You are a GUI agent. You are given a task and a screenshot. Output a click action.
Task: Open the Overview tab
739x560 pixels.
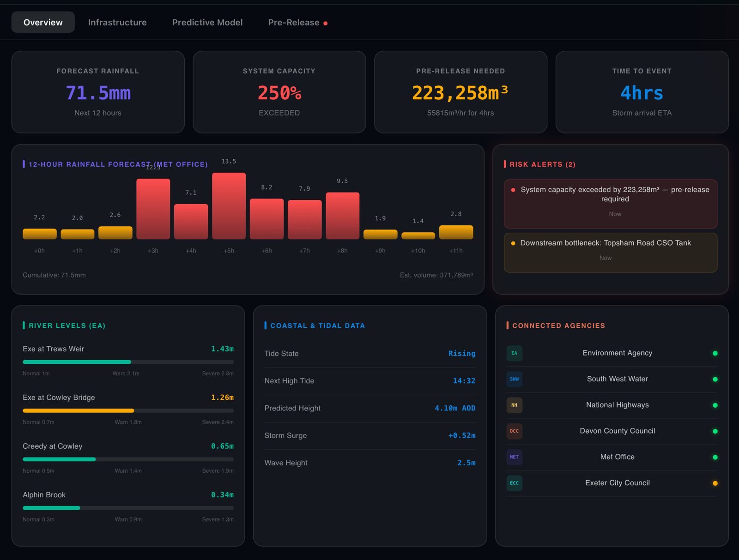pyautogui.click(x=43, y=22)
